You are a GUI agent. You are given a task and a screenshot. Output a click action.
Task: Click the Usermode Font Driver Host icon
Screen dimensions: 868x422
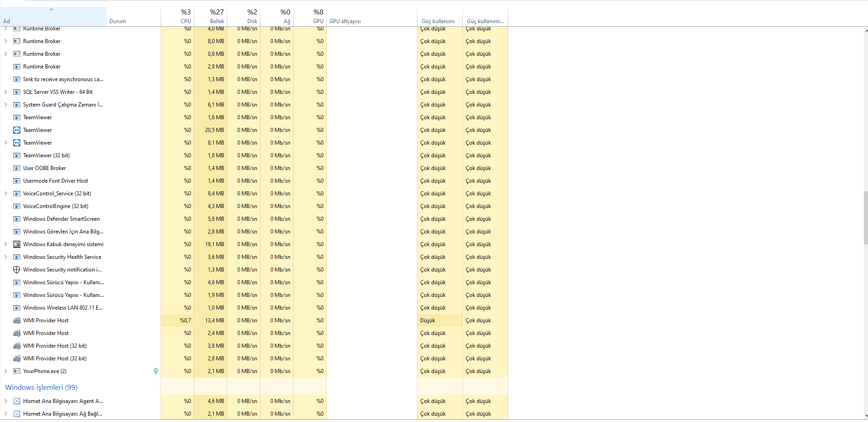click(x=17, y=181)
